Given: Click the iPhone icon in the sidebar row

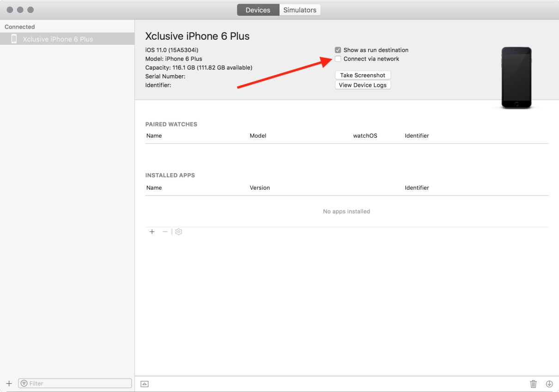Looking at the screenshot, I should pos(14,39).
